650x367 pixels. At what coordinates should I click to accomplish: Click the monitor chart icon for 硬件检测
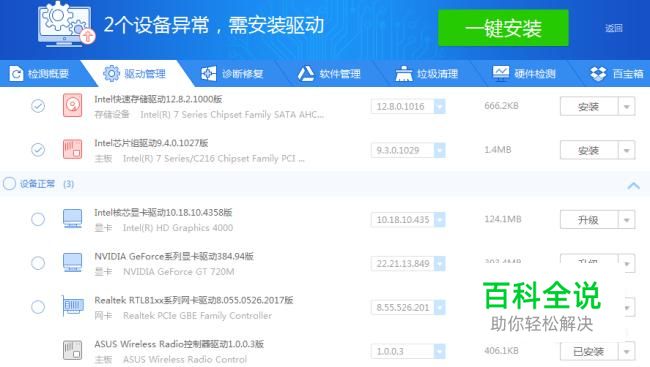point(501,73)
